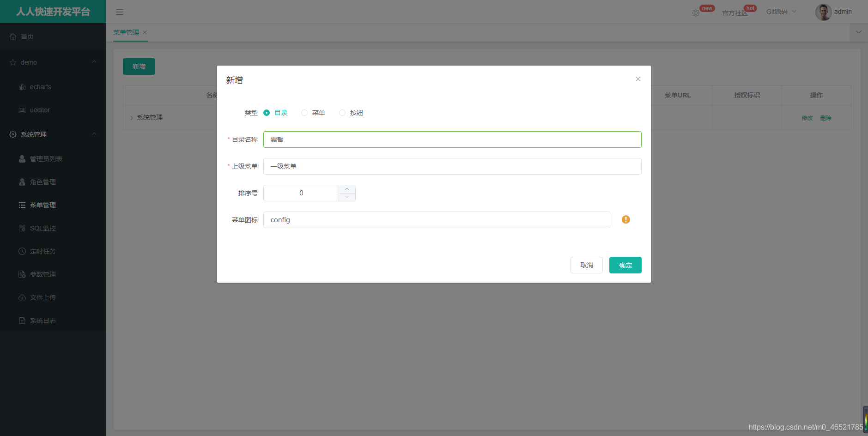Screen dimensions: 868x436
Task: Click the warning icon beside 菜单图标 field
Action: point(626,219)
